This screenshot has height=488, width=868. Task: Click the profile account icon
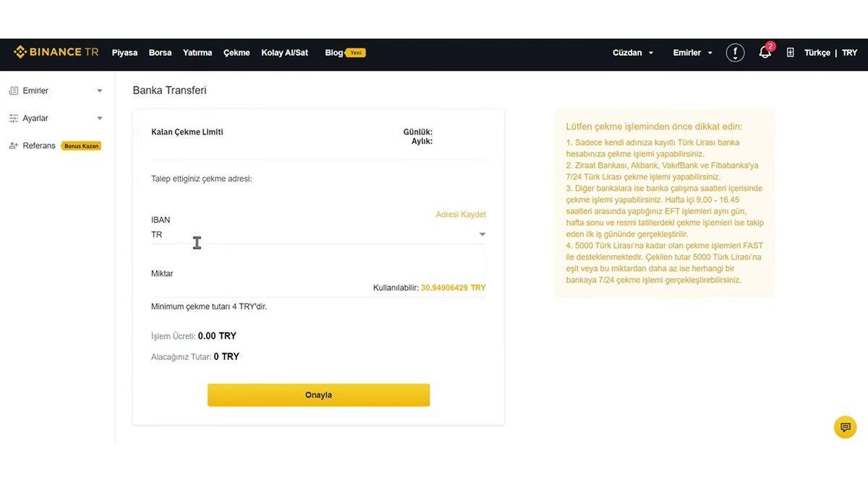[x=735, y=52]
